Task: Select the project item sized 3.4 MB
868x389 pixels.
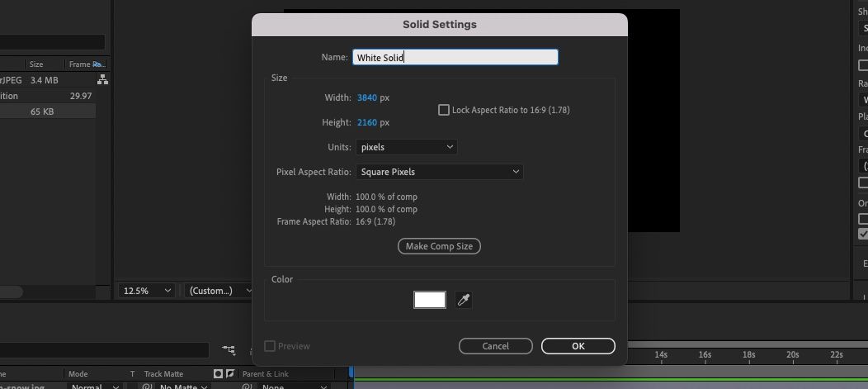Action: click(x=48, y=80)
